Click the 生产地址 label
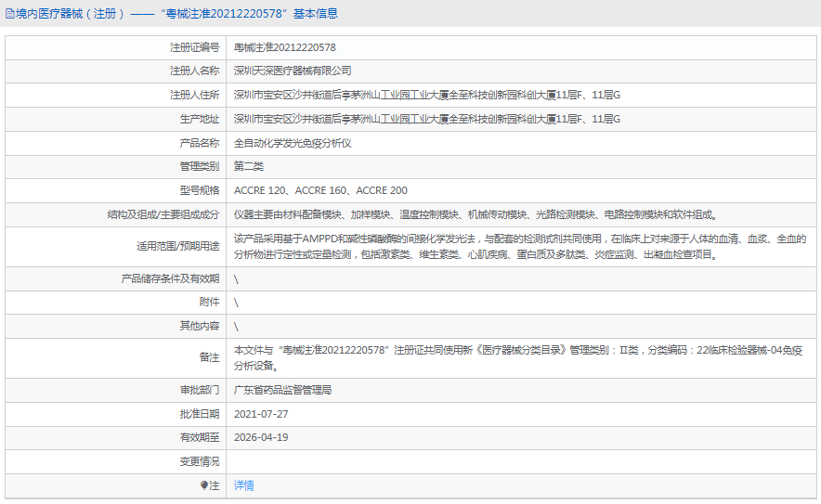 (x=200, y=120)
